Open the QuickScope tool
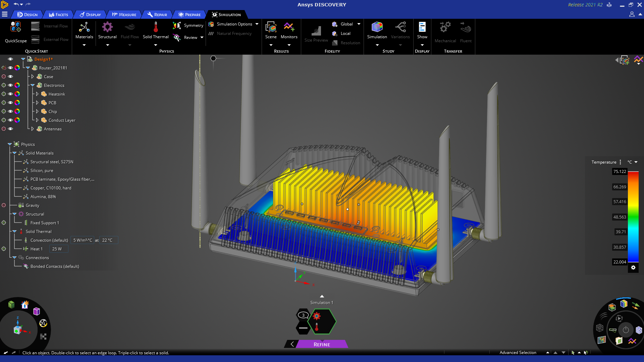Viewport: 644px width, 362px height. coord(16,27)
